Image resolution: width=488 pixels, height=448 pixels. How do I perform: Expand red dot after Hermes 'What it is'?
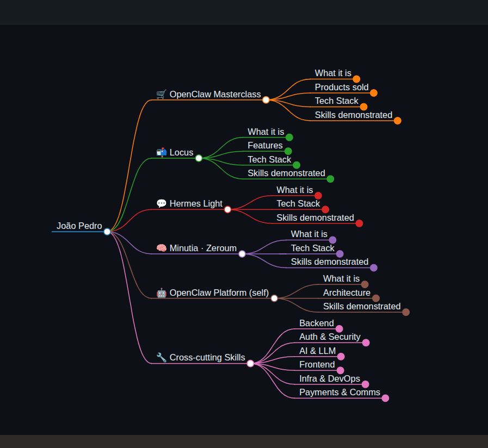click(x=318, y=195)
